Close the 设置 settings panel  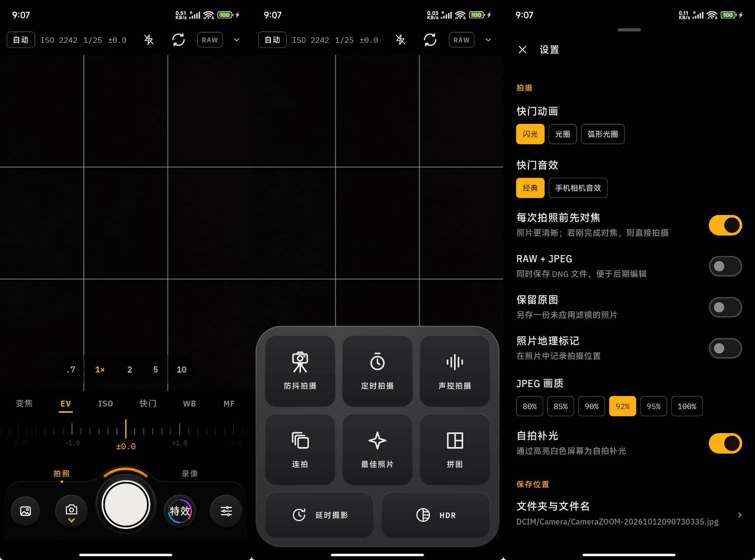[x=523, y=50]
